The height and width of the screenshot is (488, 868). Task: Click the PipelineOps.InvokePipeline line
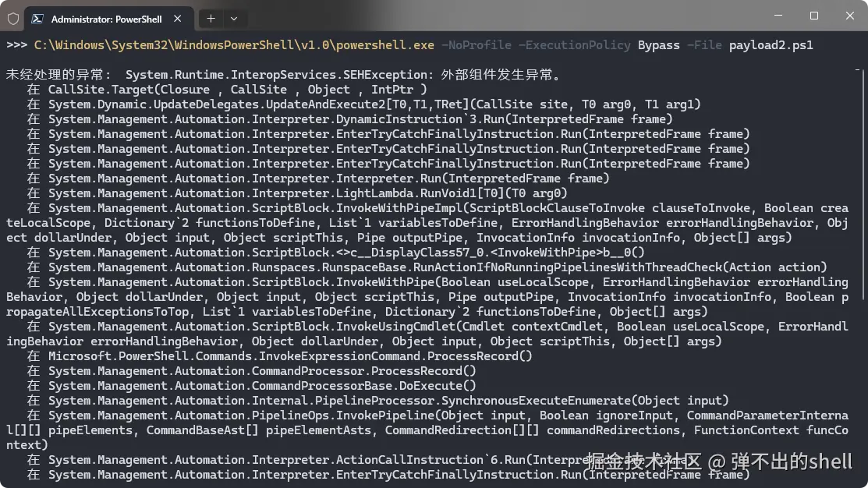[x=427, y=430]
